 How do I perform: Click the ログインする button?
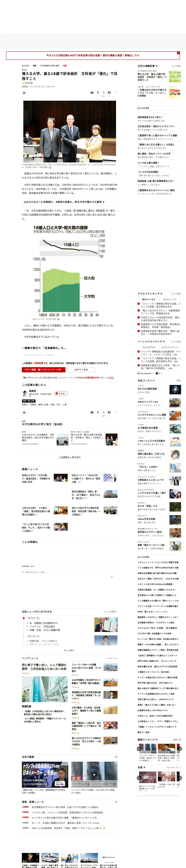(81, 370)
